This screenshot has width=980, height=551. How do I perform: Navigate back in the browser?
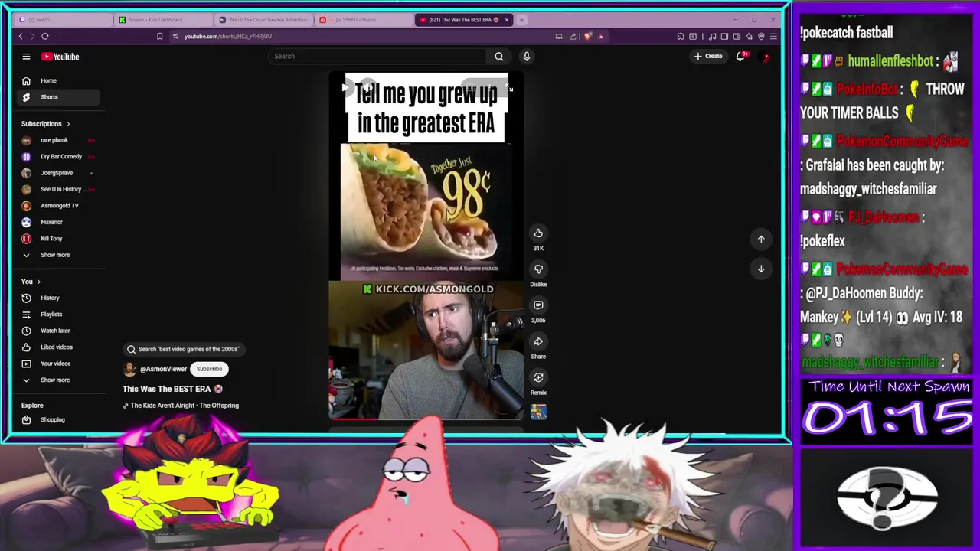click(21, 36)
